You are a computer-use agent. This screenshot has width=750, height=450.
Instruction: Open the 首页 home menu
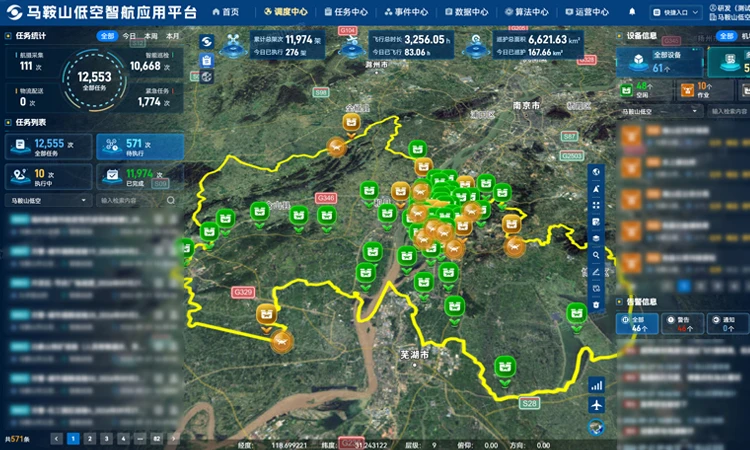226,11
